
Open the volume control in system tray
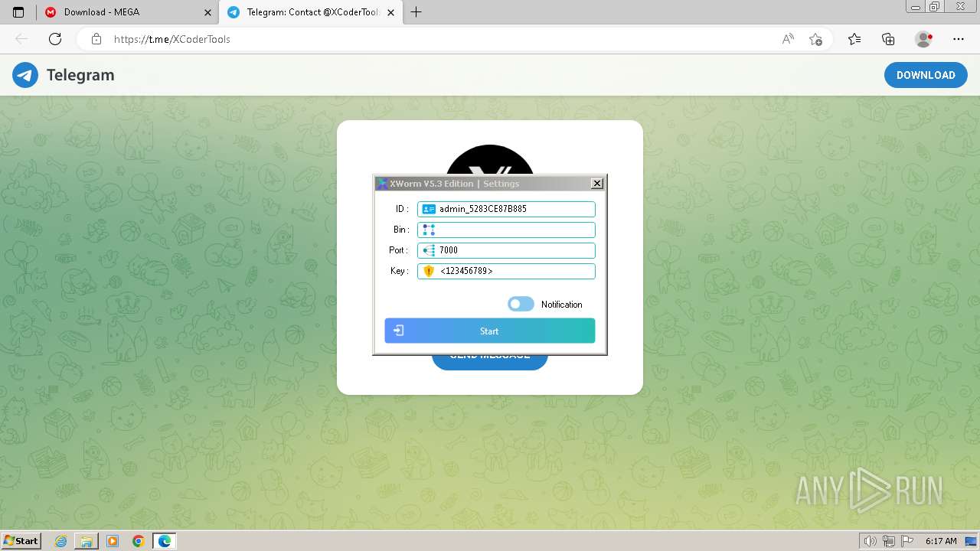tap(871, 541)
